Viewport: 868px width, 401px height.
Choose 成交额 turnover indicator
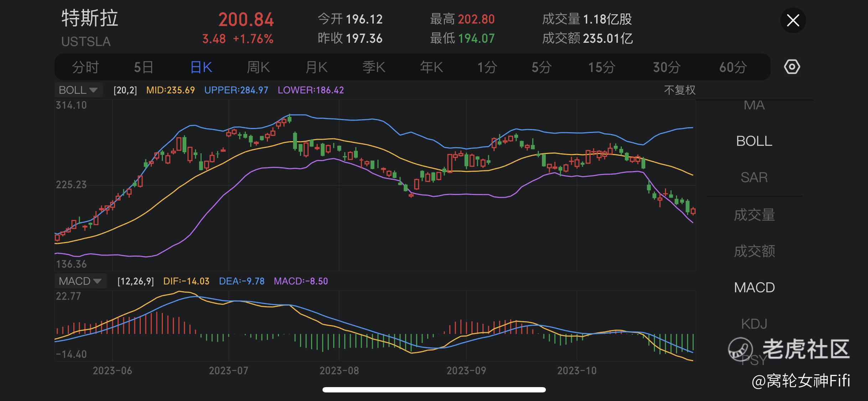pos(754,251)
